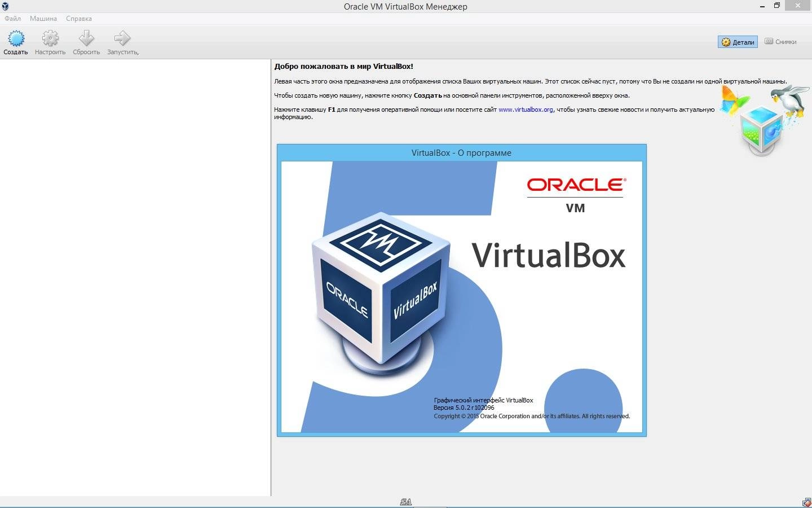Click the Oracle copyright notice text

[x=532, y=416]
